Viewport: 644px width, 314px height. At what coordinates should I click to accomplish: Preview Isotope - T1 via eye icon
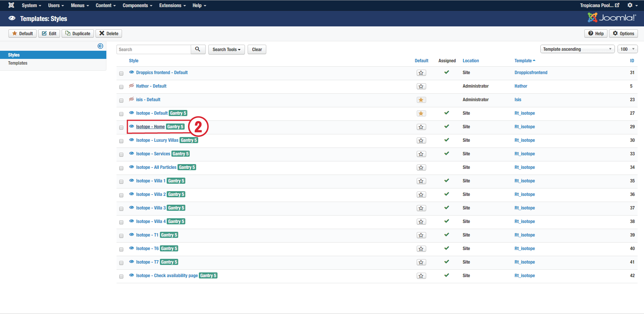click(131, 234)
